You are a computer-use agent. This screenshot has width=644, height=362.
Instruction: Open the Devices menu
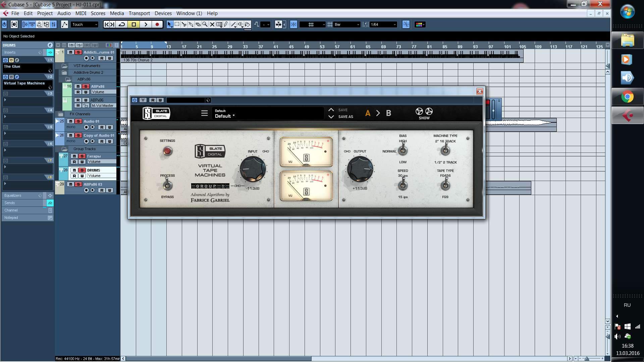pyautogui.click(x=163, y=13)
